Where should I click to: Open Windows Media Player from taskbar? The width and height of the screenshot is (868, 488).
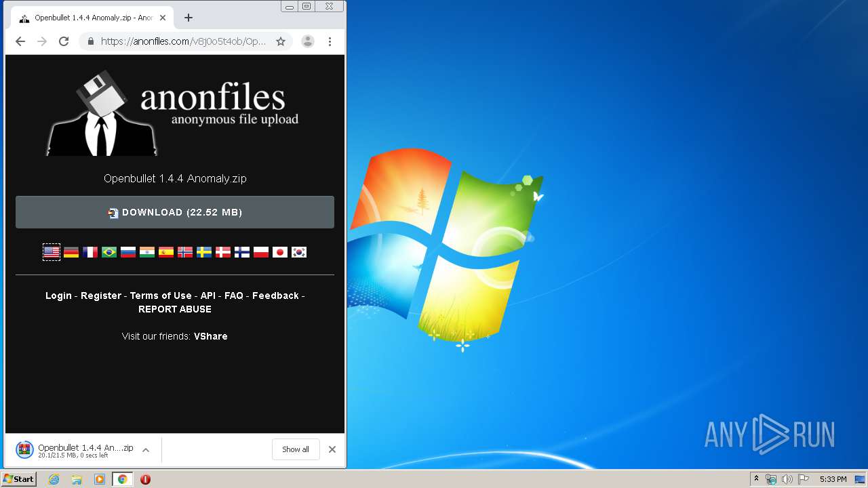(100, 479)
